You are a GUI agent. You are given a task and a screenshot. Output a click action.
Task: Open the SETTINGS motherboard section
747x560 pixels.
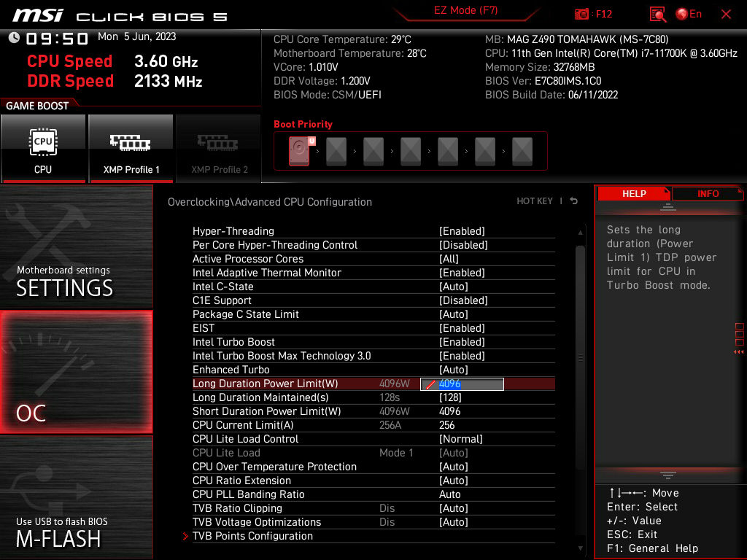click(x=76, y=246)
